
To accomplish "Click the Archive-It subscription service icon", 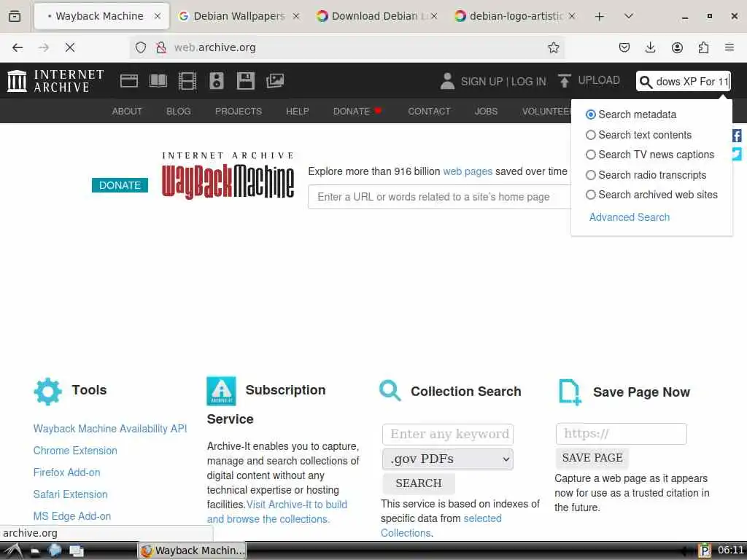I will click(x=221, y=391).
